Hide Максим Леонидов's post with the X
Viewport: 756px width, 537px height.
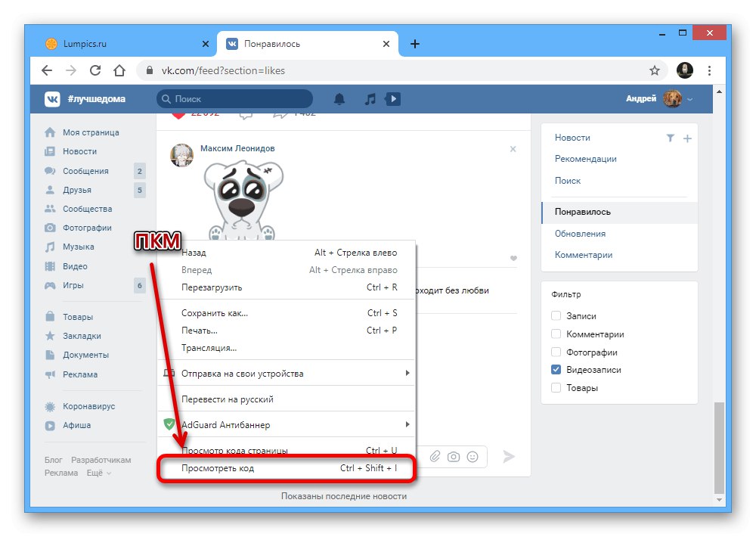coord(513,149)
